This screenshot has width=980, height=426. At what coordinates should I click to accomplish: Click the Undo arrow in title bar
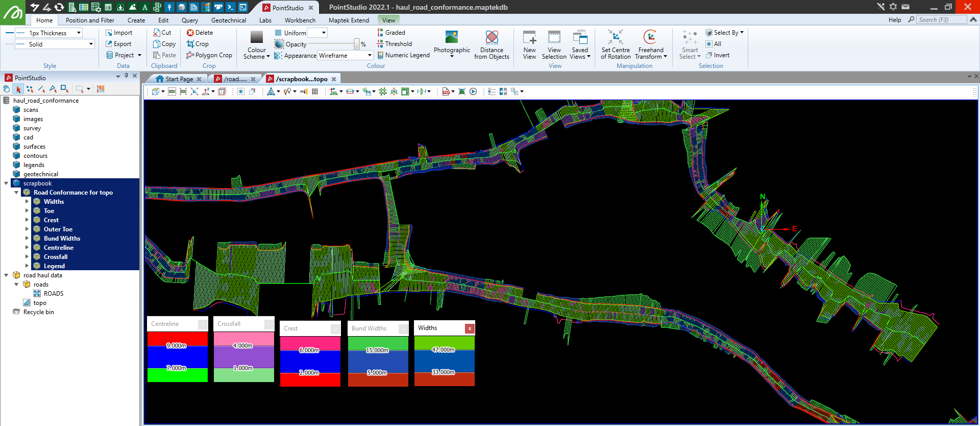point(35,7)
